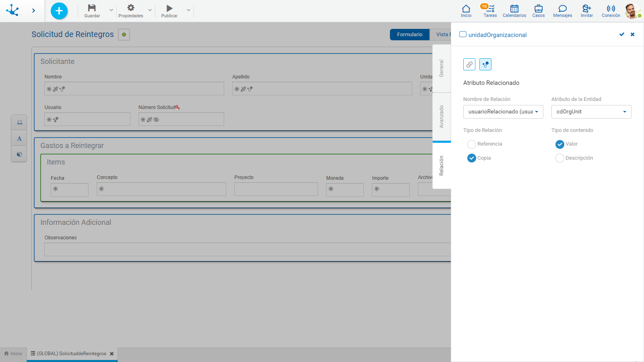Image resolution: width=644 pixels, height=362 pixels.
Task: Open Mensajes chat icon
Action: pyautogui.click(x=563, y=11)
